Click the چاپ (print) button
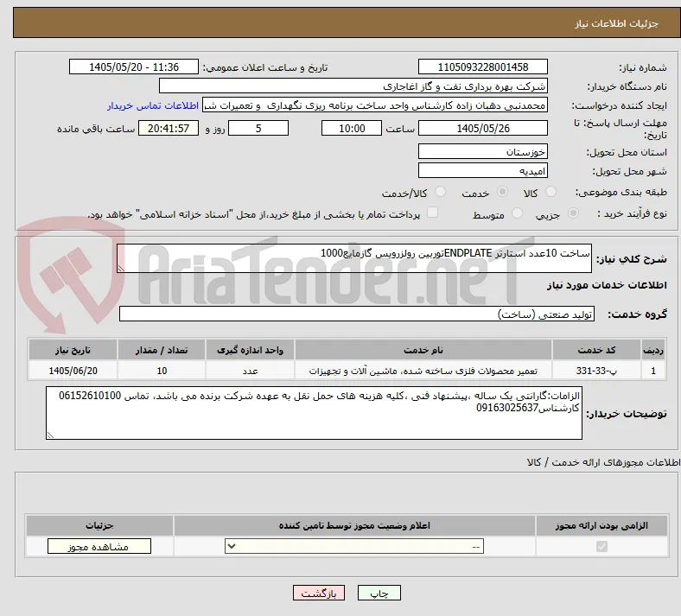This screenshot has width=681, height=616. pyautogui.click(x=379, y=593)
